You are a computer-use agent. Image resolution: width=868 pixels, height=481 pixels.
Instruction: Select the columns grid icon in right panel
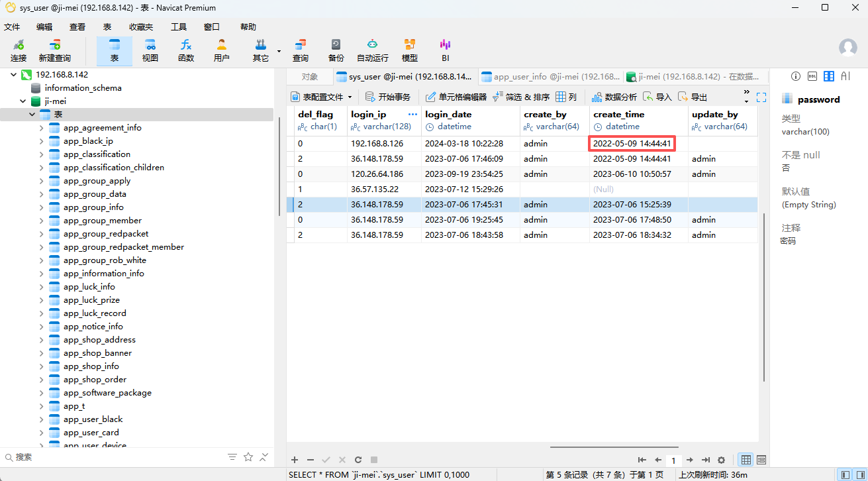coord(829,76)
